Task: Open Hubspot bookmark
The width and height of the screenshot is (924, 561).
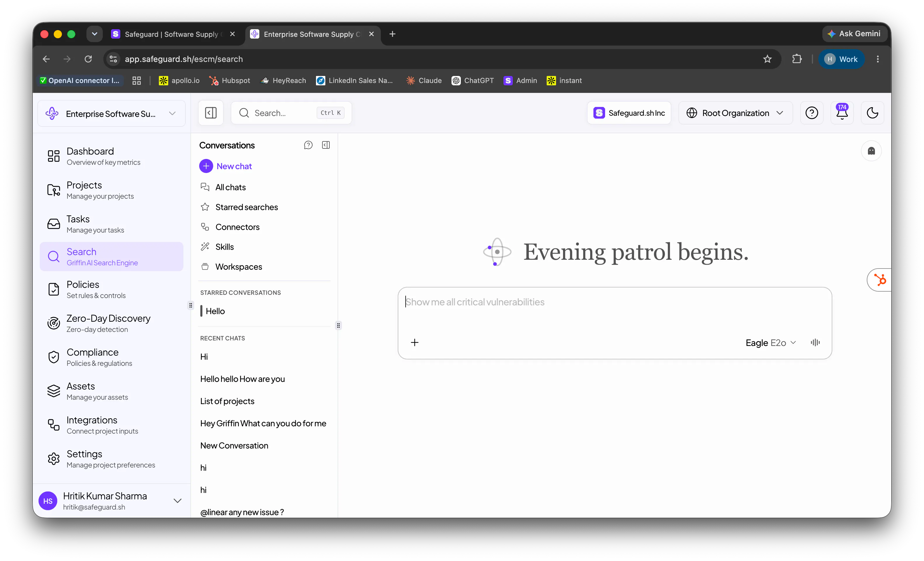Action: 230,80
